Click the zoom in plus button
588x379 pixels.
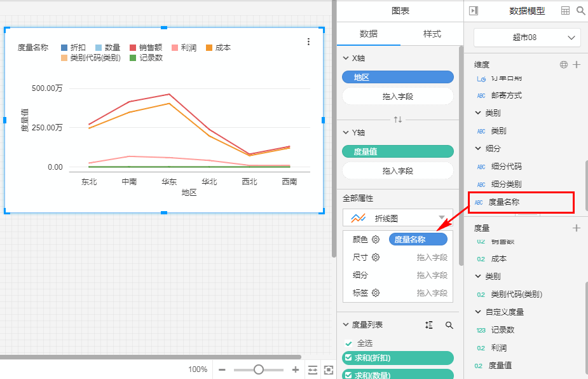tap(296, 369)
